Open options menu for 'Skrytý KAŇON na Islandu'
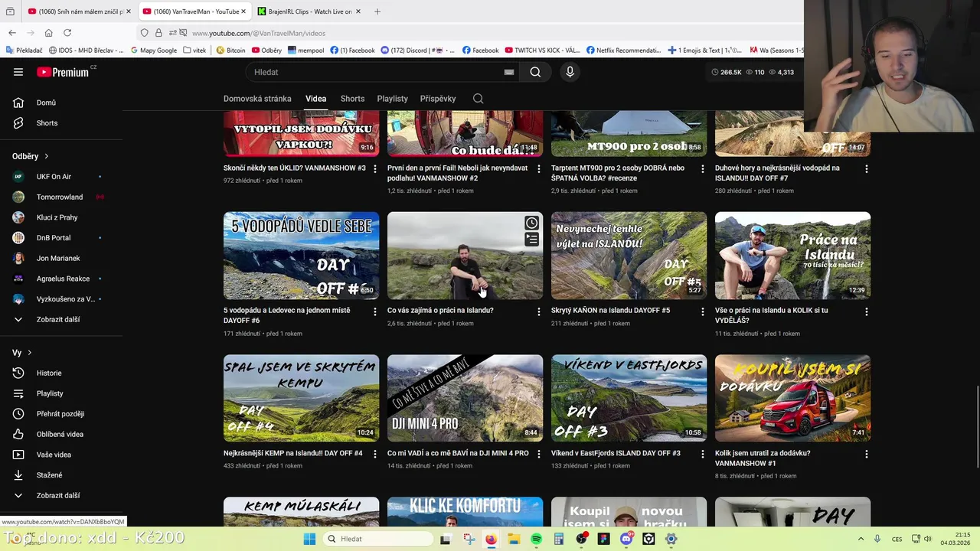Viewport: 980px width, 551px height. tap(702, 311)
